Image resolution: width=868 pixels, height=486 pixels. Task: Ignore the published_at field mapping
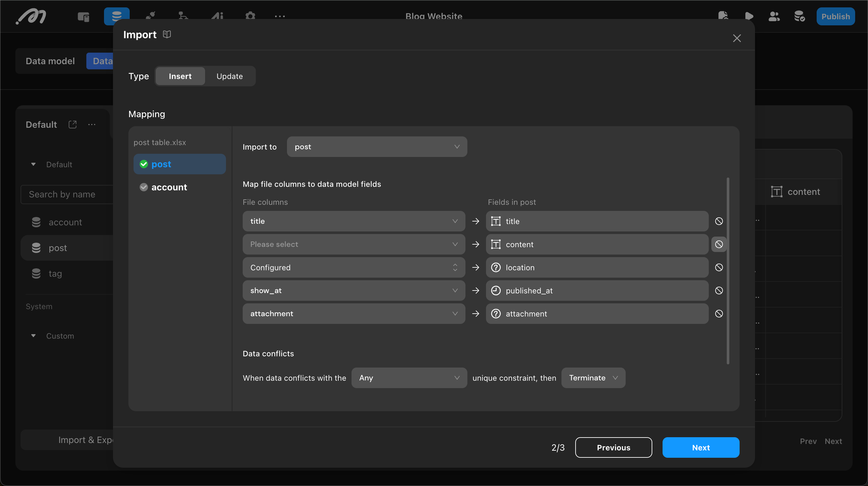[719, 291]
